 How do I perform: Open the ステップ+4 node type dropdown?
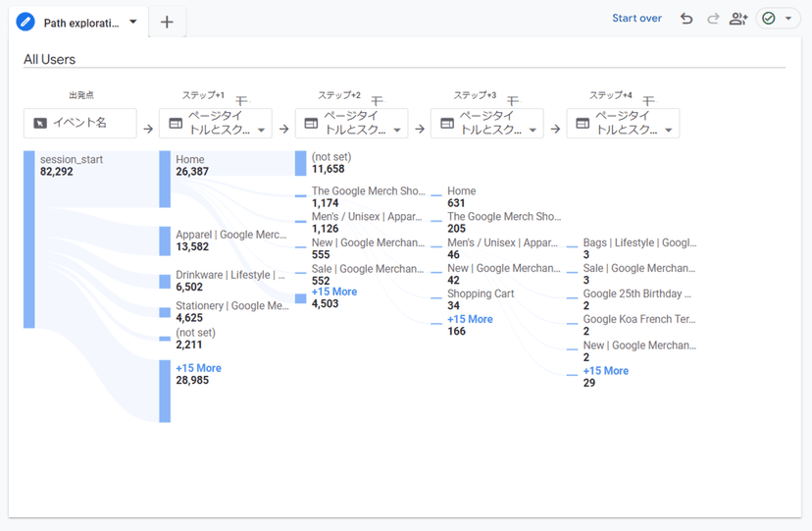(x=669, y=130)
